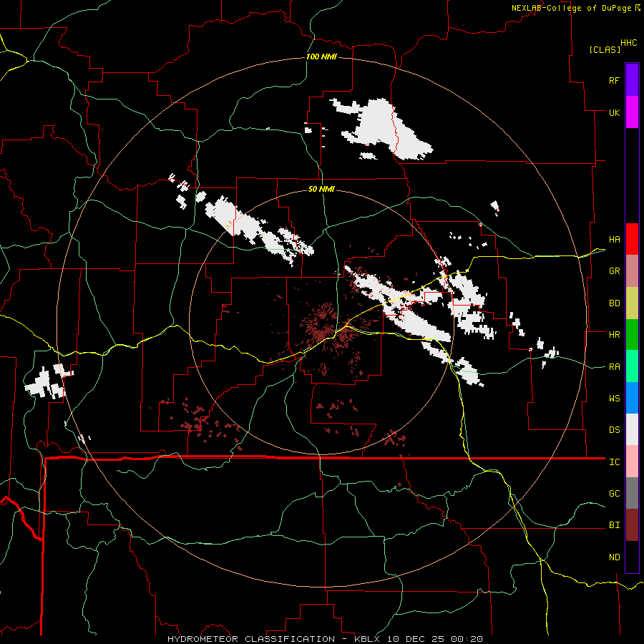Click the HR legend label
The height and width of the screenshot is (644, 644).
pos(614,335)
